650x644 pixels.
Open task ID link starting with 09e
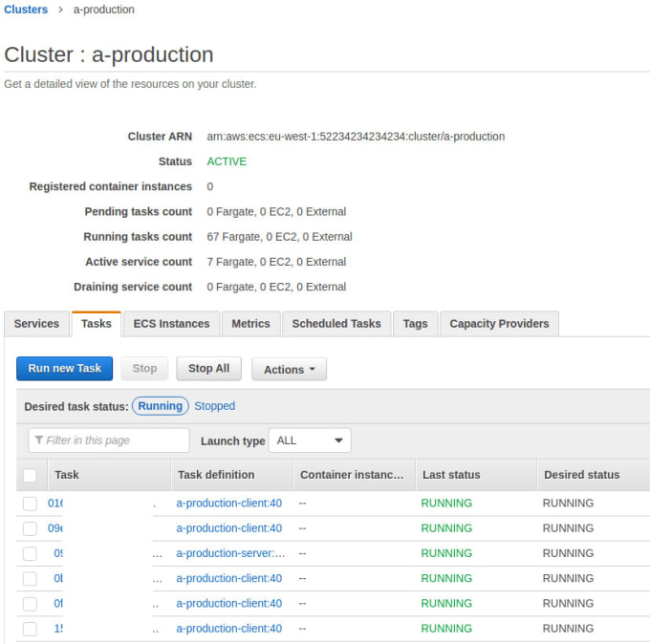point(55,528)
